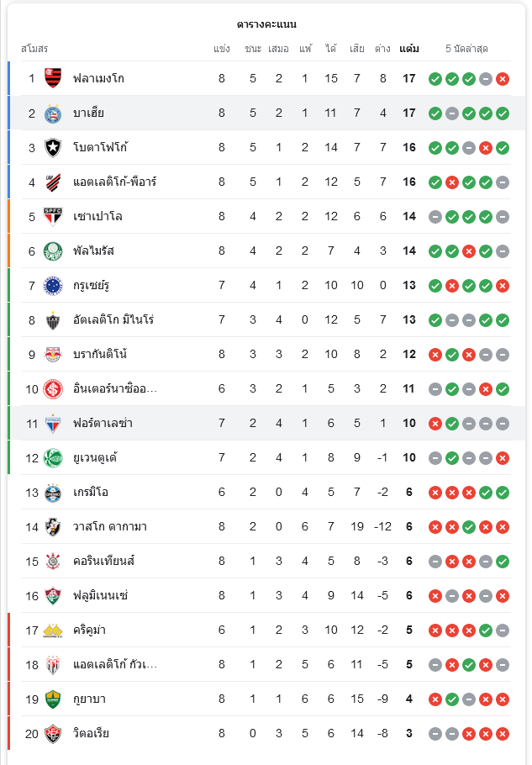Click the Internacional red crest
Image resolution: width=532 pixels, height=765 pixels.
click(x=53, y=389)
